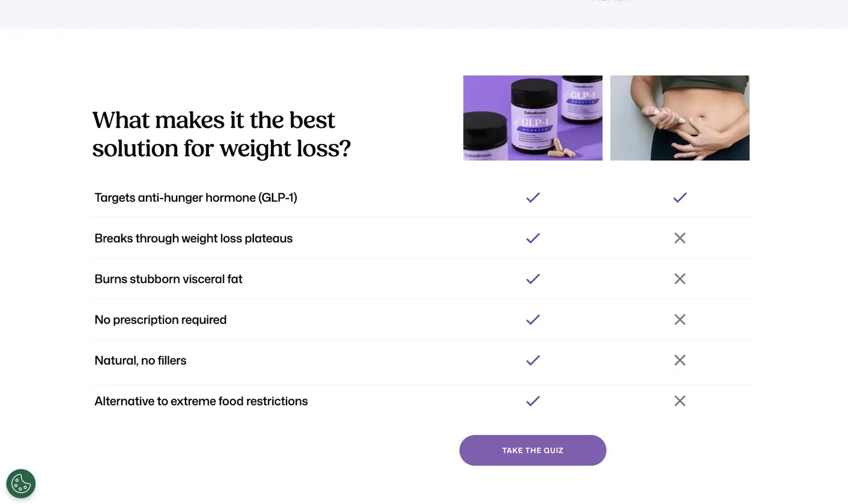Open the cookie preferences icon
This screenshot has width=848, height=504.
(21, 484)
